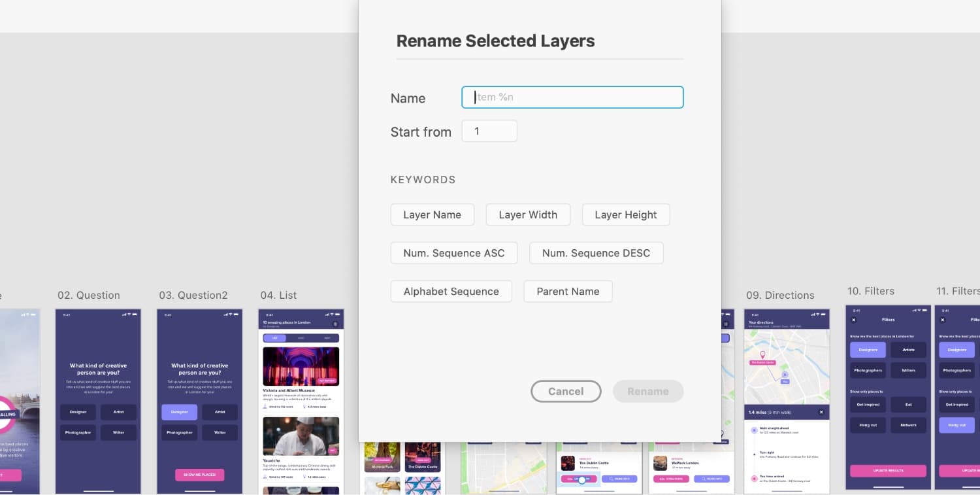Click the close X icon on the Filters screen
980x495 pixels.
(x=853, y=320)
